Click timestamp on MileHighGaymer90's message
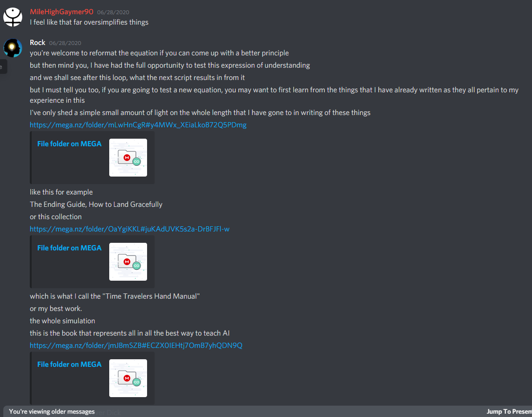This screenshot has width=532, height=417. point(113,12)
